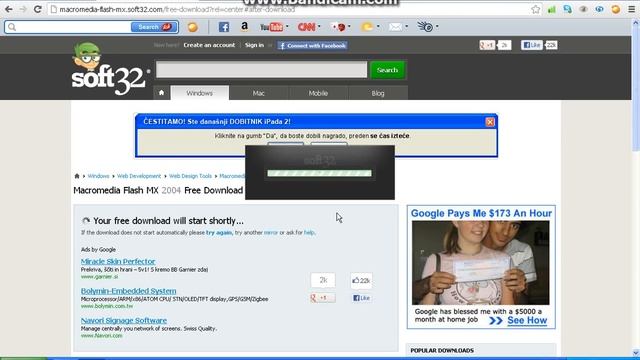This screenshot has width=640, height=360.
Task: Select the Windows tab
Action: tap(200, 93)
